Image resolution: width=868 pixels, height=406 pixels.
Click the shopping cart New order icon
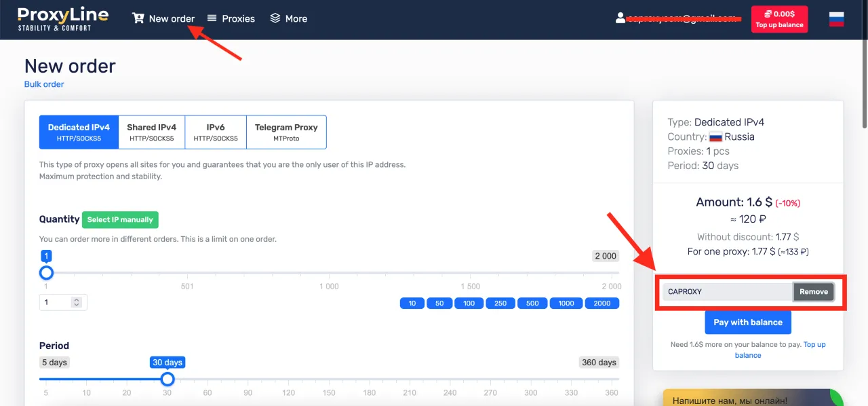click(x=138, y=19)
